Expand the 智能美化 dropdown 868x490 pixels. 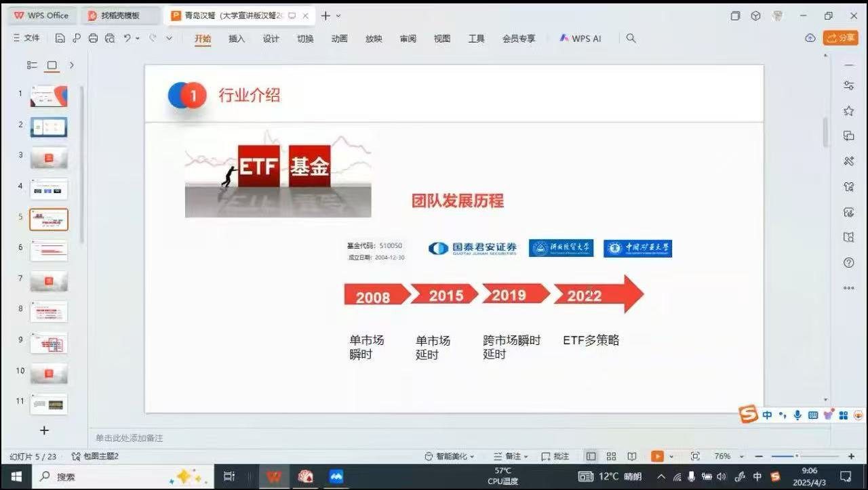click(x=450, y=456)
